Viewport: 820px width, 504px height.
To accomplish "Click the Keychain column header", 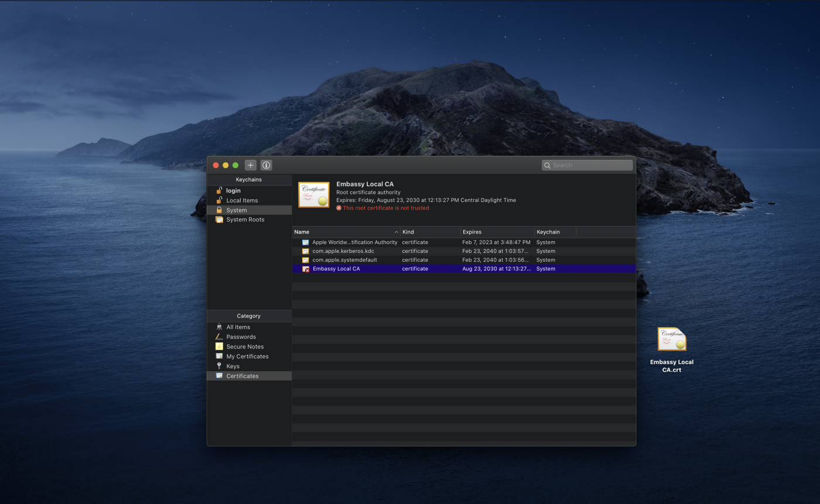I will (554, 232).
